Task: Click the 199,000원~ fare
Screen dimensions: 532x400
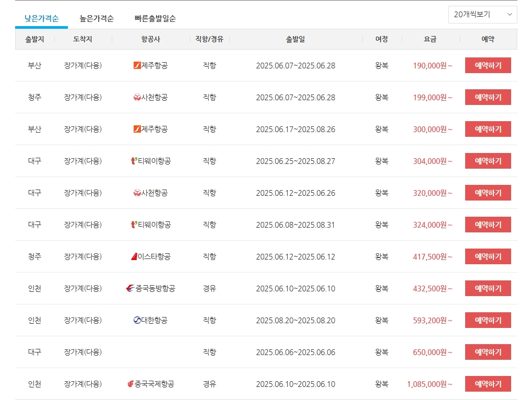Action: point(433,97)
